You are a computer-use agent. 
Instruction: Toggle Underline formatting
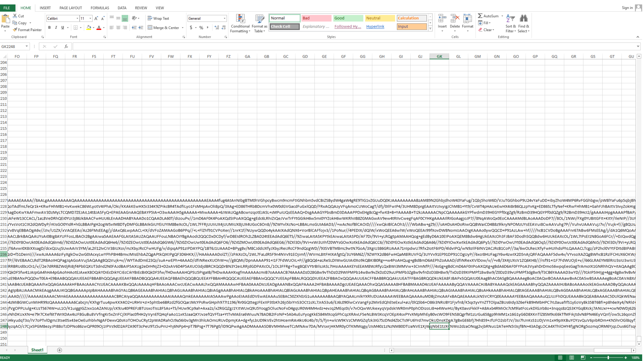pyautogui.click(x=63, y=27)
